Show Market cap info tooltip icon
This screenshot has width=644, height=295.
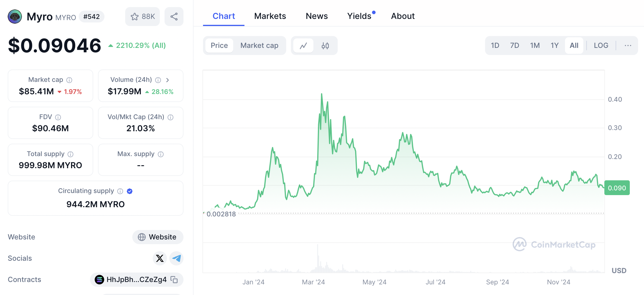point(69,80)
